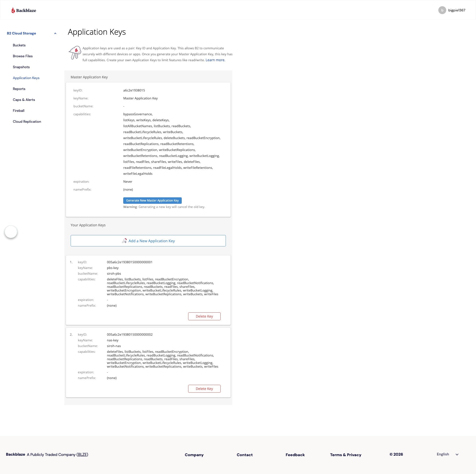
Task: Open the English language dropdown
Action: 447,454
